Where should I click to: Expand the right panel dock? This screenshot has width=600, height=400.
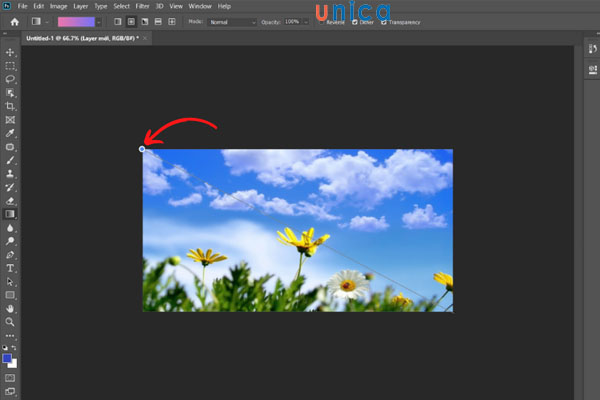(x=597, y=34)
